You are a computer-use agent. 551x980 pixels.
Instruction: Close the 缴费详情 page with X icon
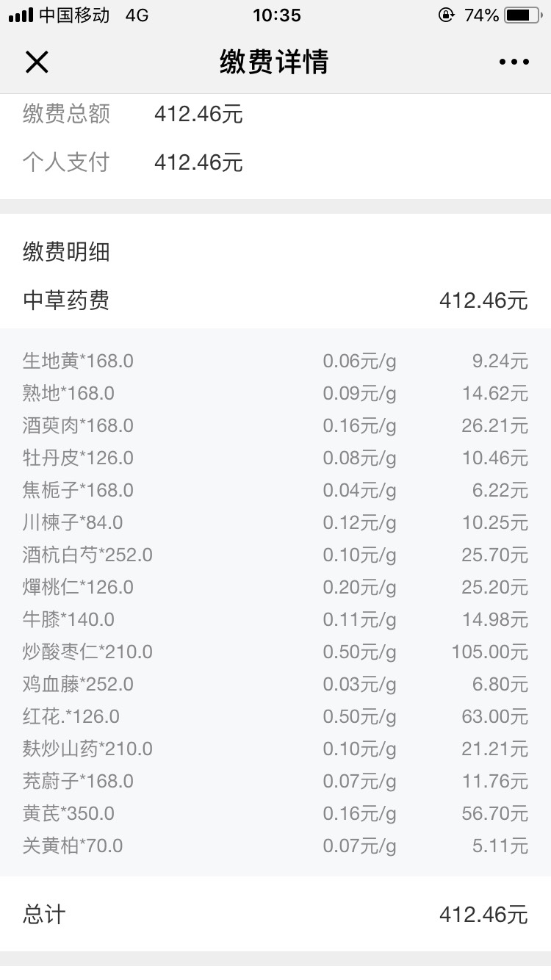pos(37,62)
